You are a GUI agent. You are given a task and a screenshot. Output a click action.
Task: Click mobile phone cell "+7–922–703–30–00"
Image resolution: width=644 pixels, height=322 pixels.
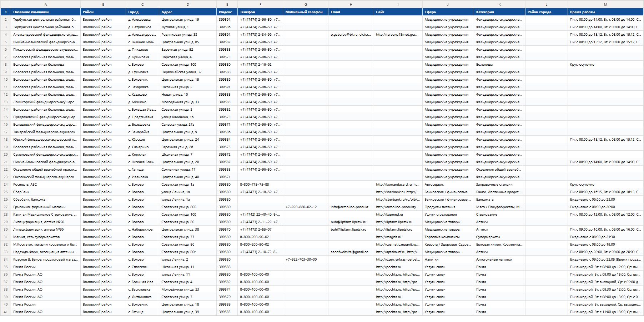click(306, 260)
